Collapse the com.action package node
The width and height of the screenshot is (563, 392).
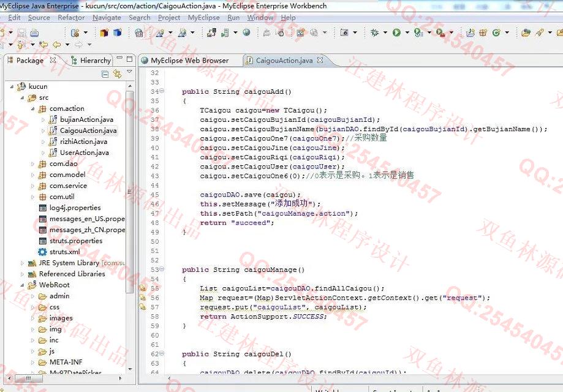click(32, 109)
